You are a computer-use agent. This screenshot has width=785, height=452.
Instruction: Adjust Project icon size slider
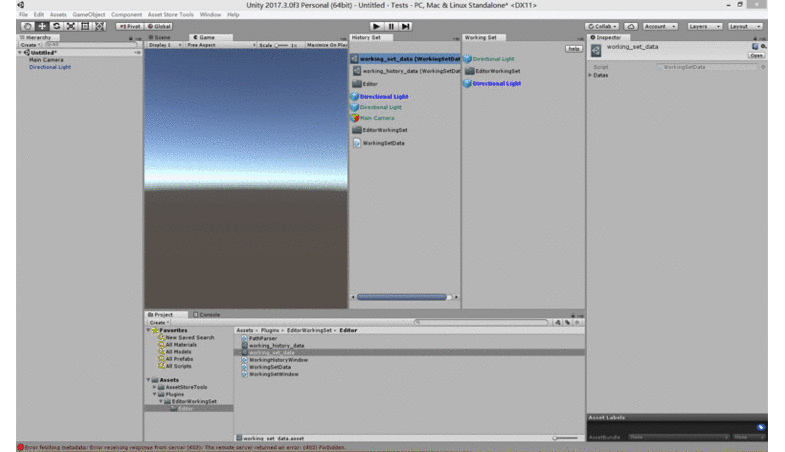pos(566,438)
